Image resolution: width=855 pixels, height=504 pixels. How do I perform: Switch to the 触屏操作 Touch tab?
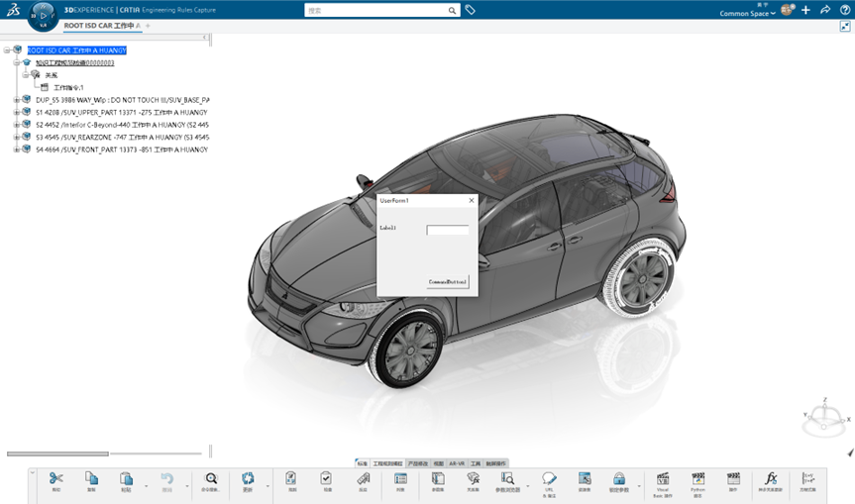pos(495,463)
